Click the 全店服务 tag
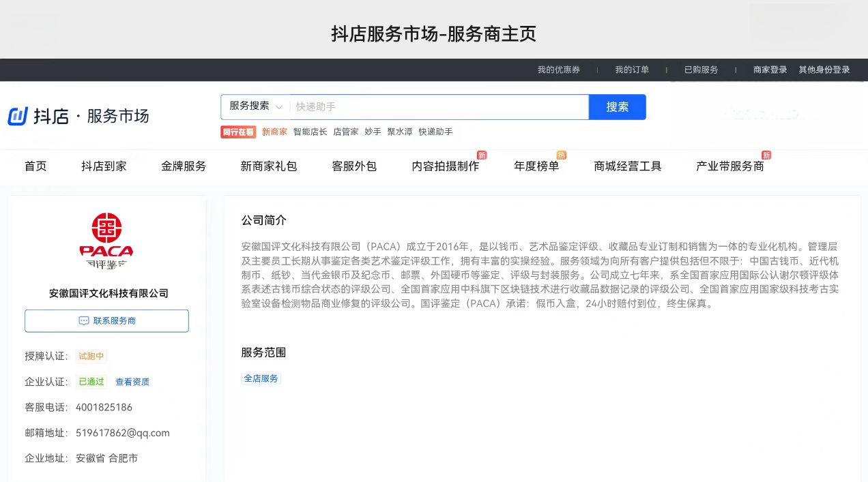The image size is (868, 482). click(261, 378)
